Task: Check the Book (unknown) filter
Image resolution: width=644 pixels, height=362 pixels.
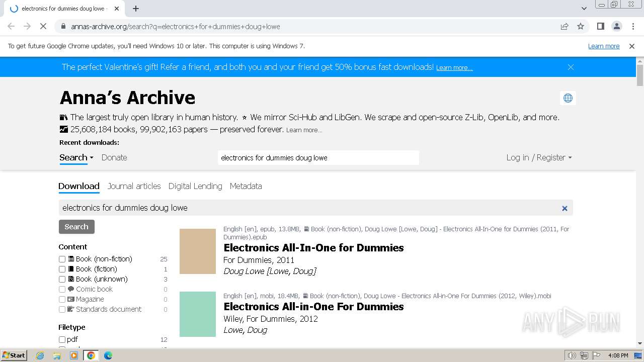Action: click(x=62, y=279)
